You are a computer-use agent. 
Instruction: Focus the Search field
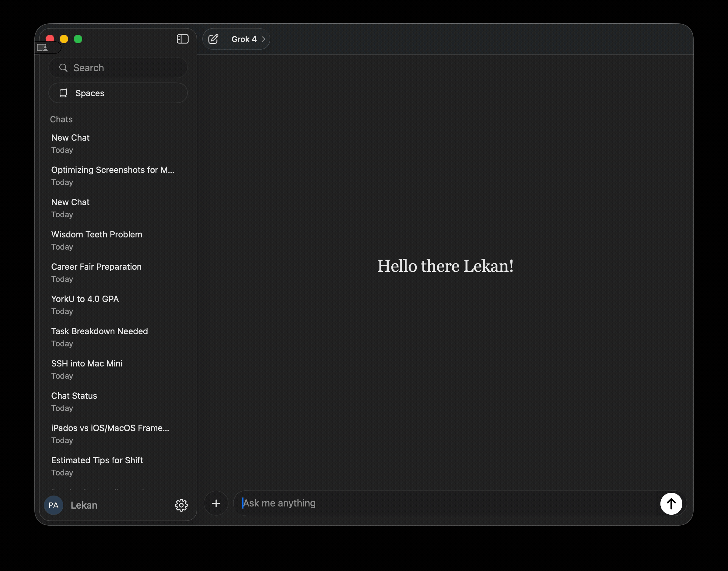coord(118,68)
